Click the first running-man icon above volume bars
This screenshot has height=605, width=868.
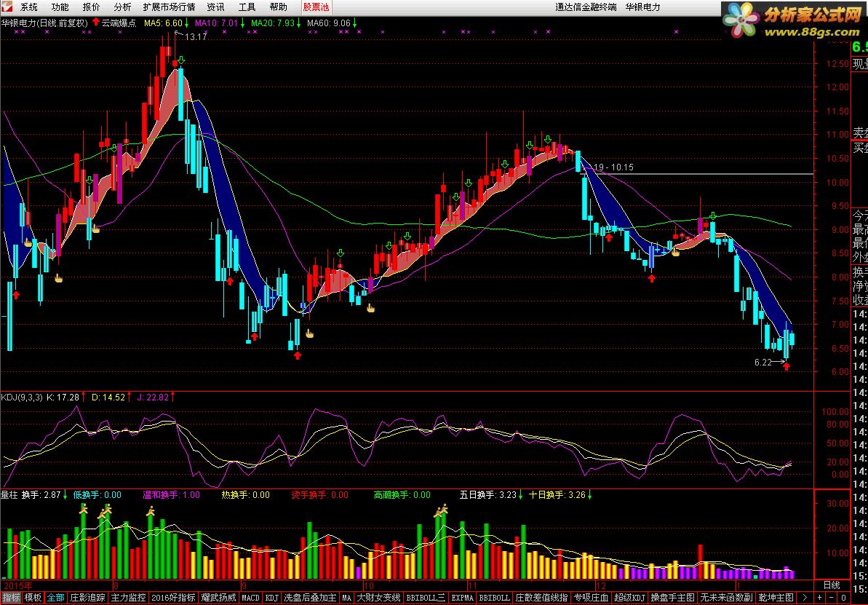pyautogui.click(x=84, y=508)
